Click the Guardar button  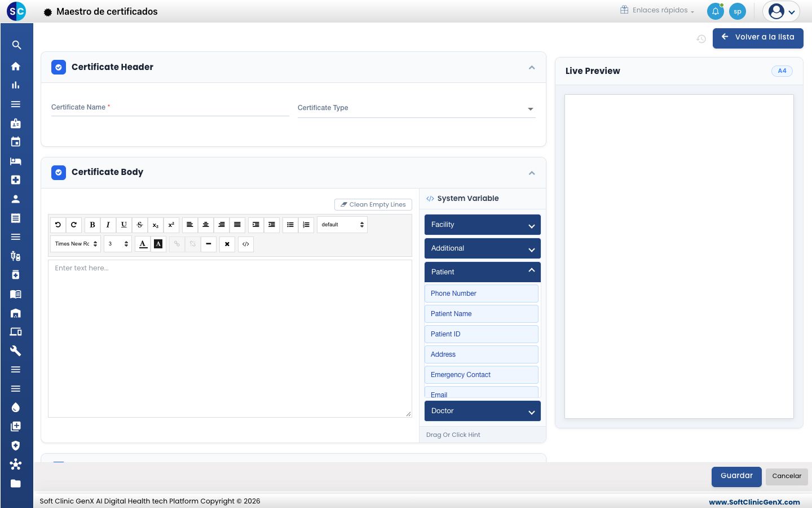736,476
